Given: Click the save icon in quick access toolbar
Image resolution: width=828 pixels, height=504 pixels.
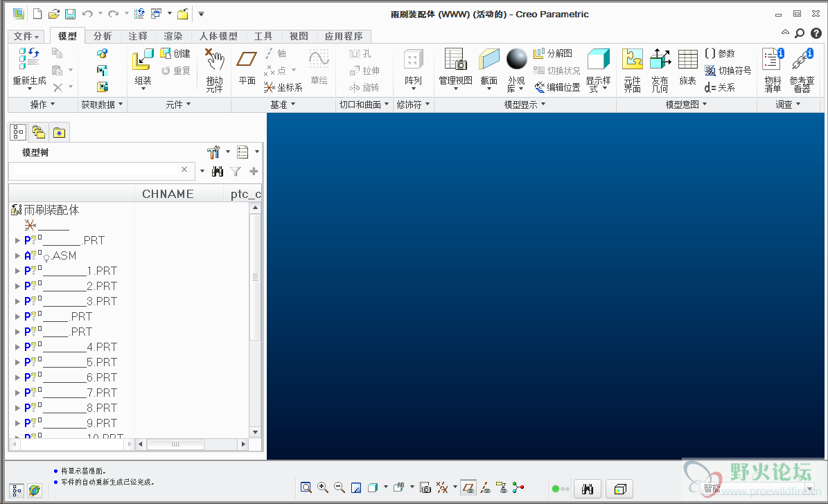Looking at the screenshot, I should tap(70, 15).
